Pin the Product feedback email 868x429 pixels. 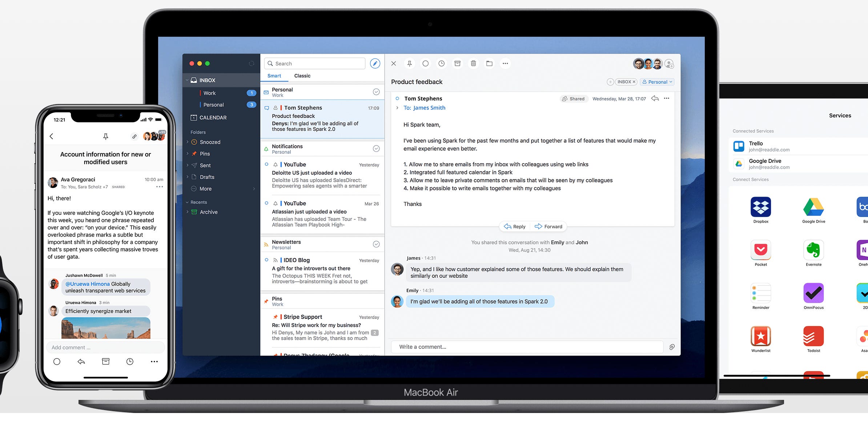coord(409,64)
